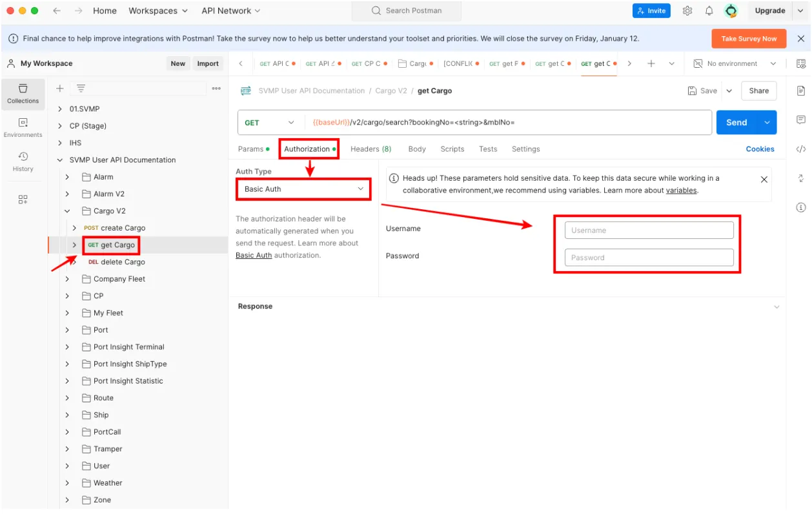Open the related requests icon in right sidebar
The height and width of the screenshot is (514, 812).
pyautogui.click(x=801, y=178)
